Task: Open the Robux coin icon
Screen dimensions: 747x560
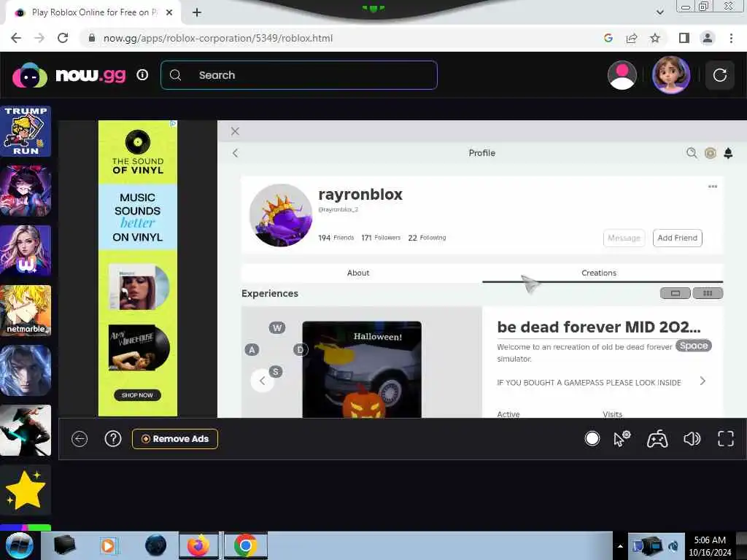Action: [x=711, y=153]
